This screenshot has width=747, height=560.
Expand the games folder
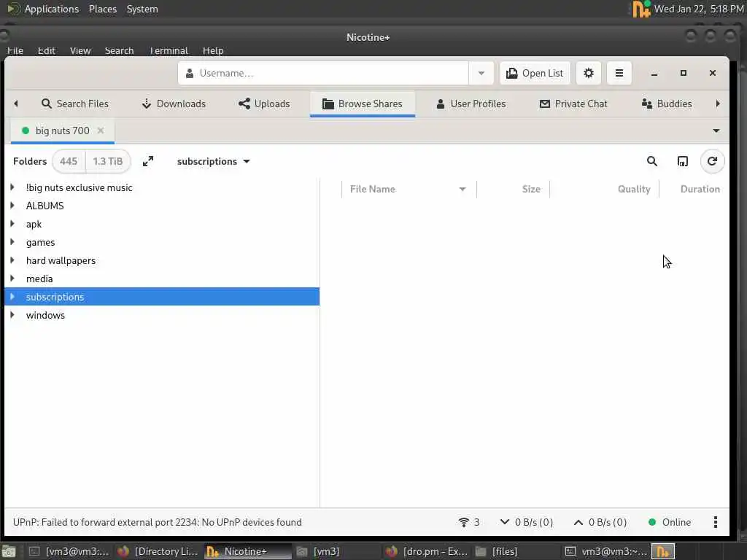click(x=12, y=242)
